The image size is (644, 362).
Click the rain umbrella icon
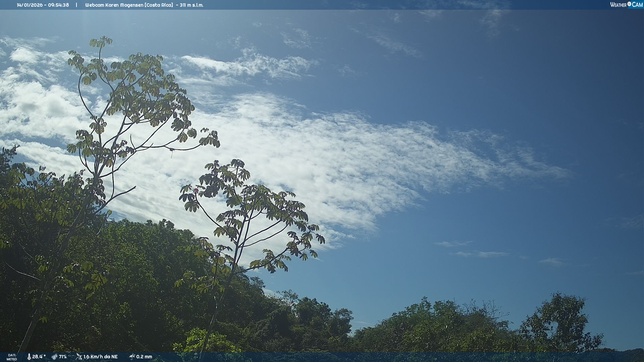[132, 357]
